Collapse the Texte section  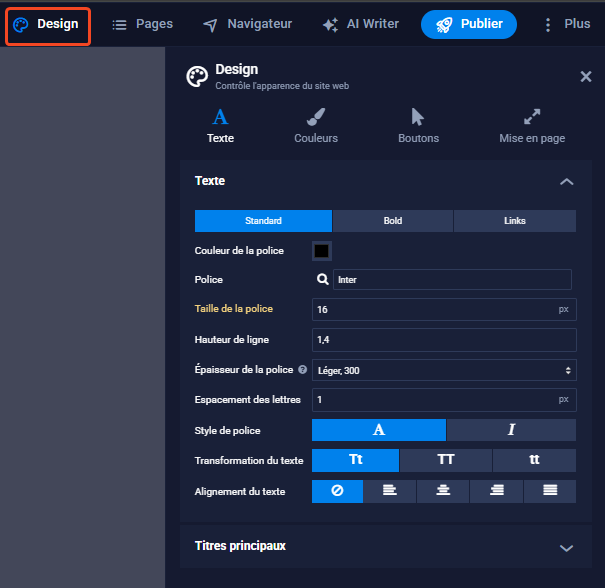(x=566, y=182)
